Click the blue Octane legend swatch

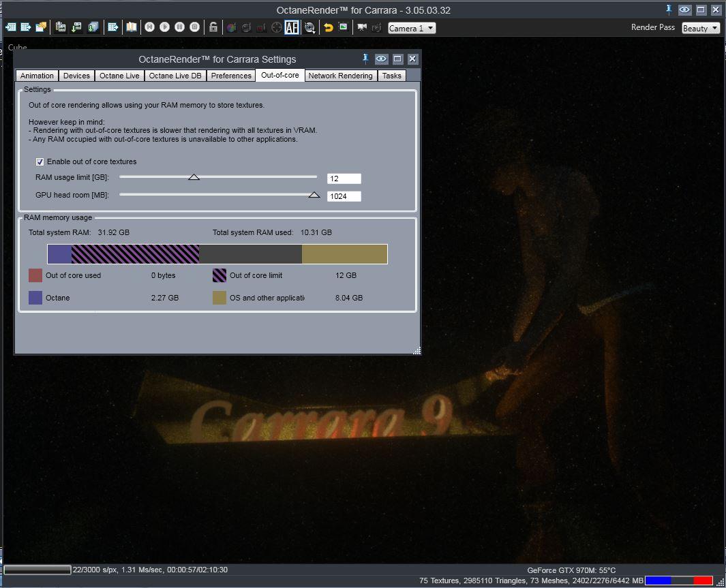click(x=35, y=298)
